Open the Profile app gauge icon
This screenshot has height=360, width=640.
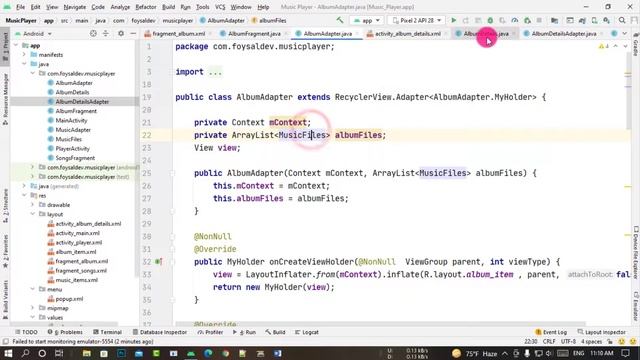point(515,20)
